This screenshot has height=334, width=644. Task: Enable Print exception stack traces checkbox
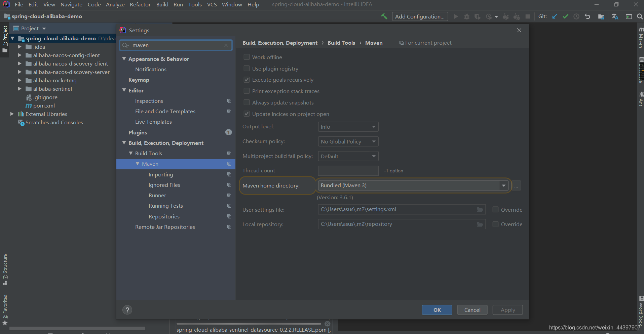247,91
